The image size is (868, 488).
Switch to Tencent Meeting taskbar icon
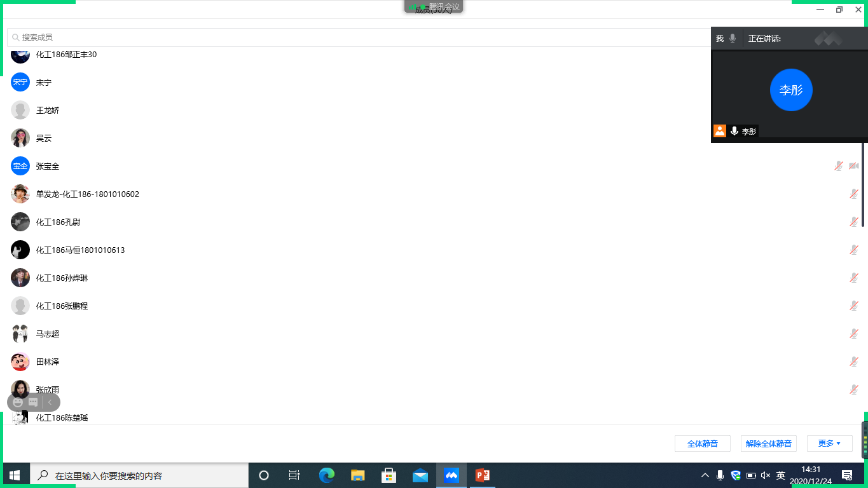pos(451,475)
